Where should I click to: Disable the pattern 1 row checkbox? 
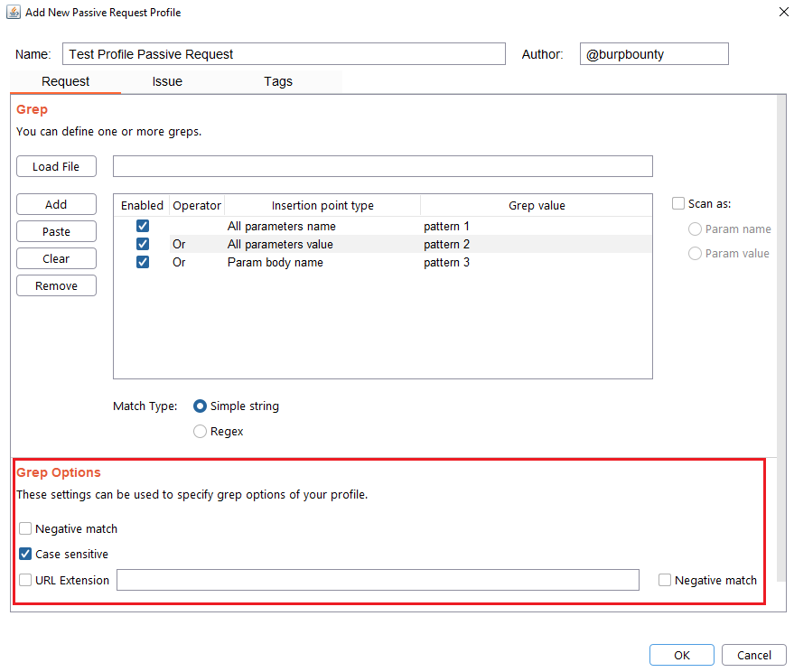point(143,227)
